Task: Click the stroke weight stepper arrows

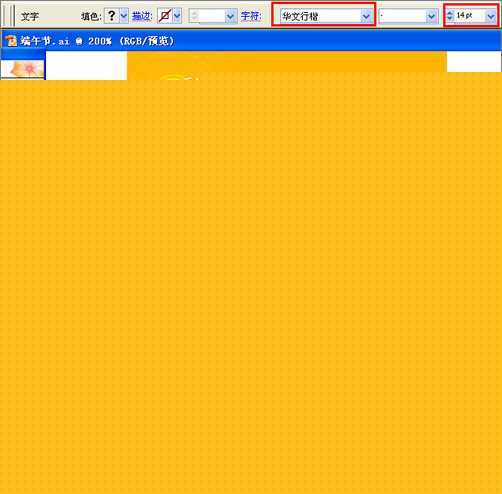Action: pyautogui.click(x=194, y=16)
